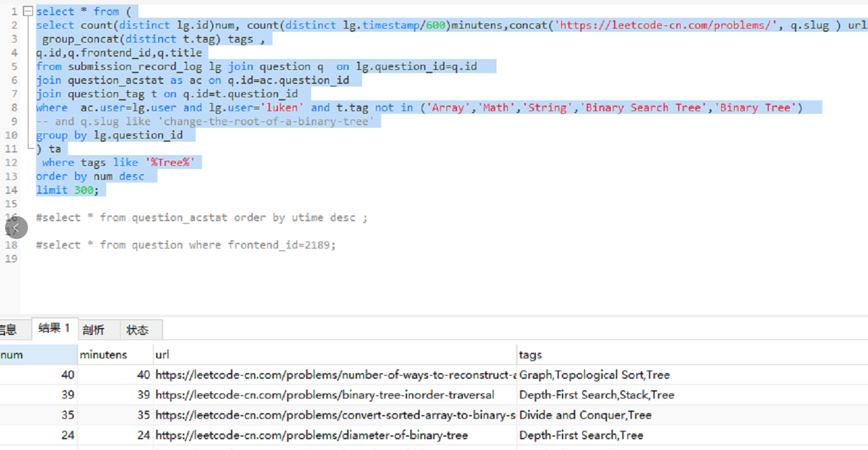Click the minutens cell with value 35

pos(114,415)
